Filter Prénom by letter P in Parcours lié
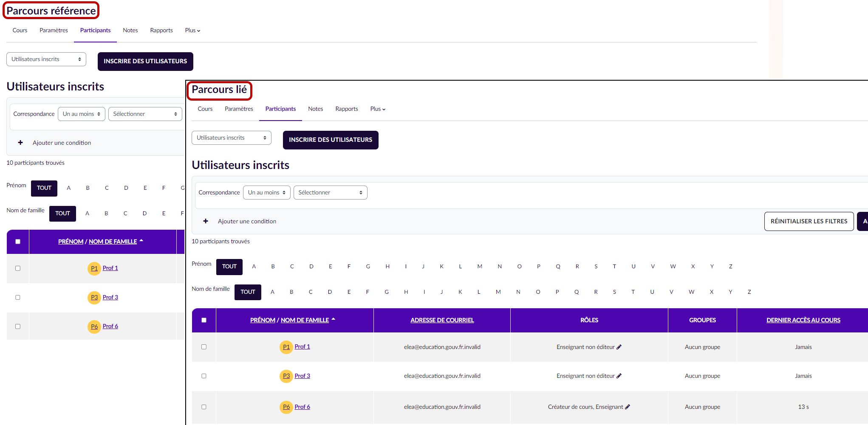The height and width of the screenshot is (425, 868). pyautogui.click(x=538, y=267)
